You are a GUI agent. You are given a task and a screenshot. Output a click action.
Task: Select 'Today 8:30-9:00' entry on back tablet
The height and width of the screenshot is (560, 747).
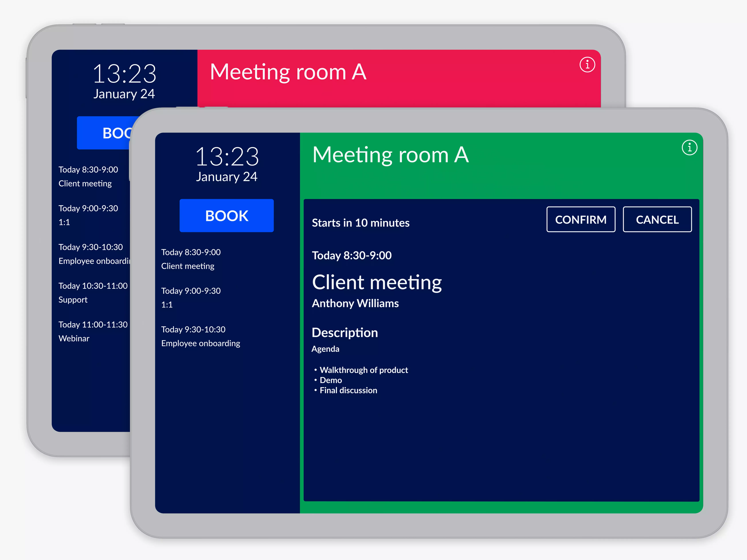click(x=88, y=169)
